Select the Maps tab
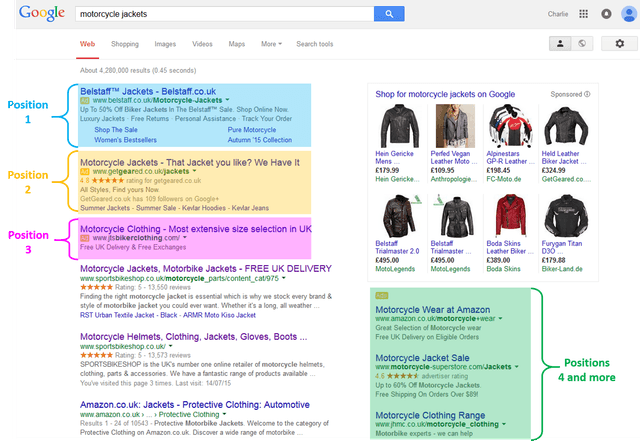 (237, 44)
